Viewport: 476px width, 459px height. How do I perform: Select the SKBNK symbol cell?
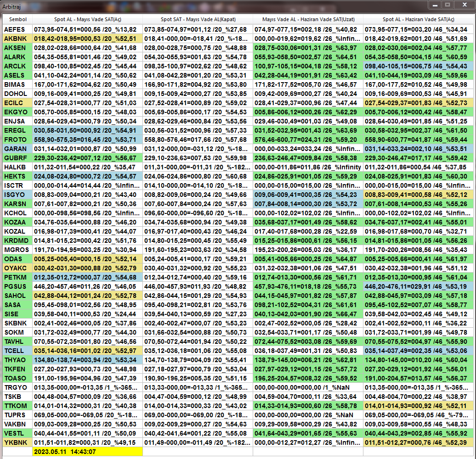[x=17, y=323]
